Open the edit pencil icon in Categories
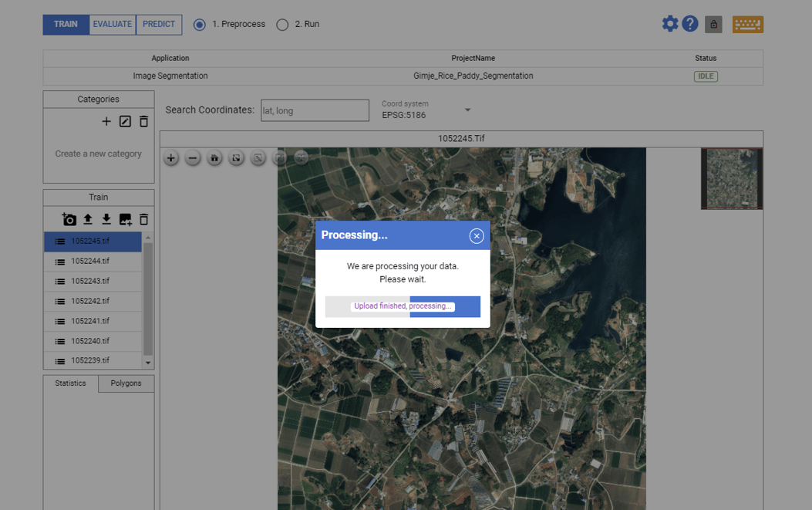The width and height of the screenshot is (812, 510). tap(125, 121)
